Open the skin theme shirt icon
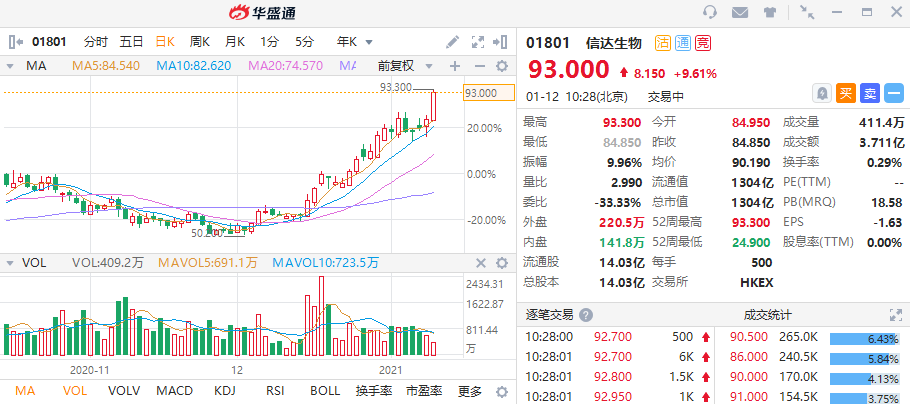 tap(770, 12)
